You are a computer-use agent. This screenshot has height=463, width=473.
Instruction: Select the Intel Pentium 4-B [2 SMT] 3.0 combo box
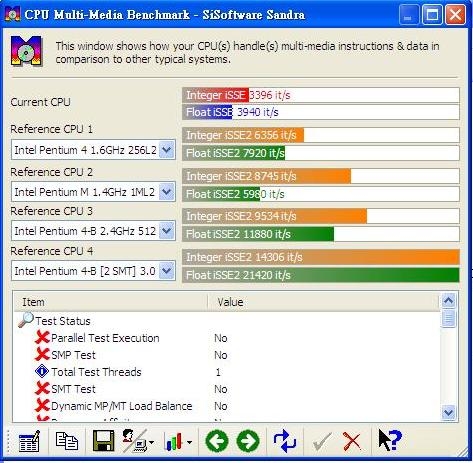(x=93, y=271)
